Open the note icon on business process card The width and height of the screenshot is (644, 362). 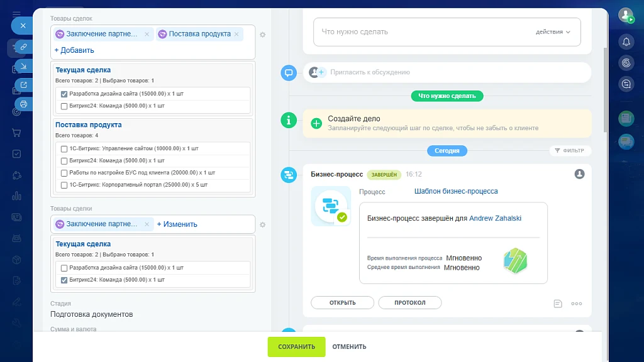(557, 304)
